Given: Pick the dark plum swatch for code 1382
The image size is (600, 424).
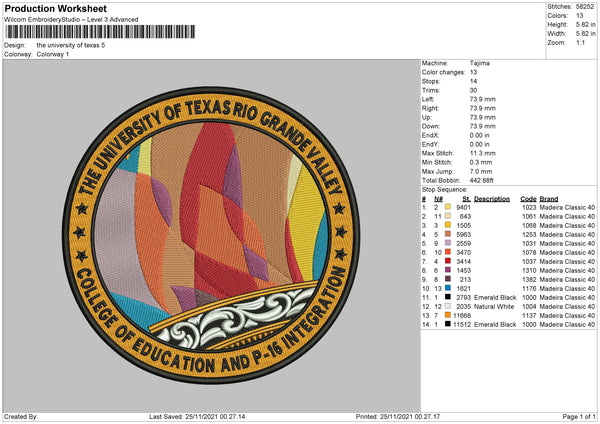Looking at the screenshot, I should tap(448, 279).
